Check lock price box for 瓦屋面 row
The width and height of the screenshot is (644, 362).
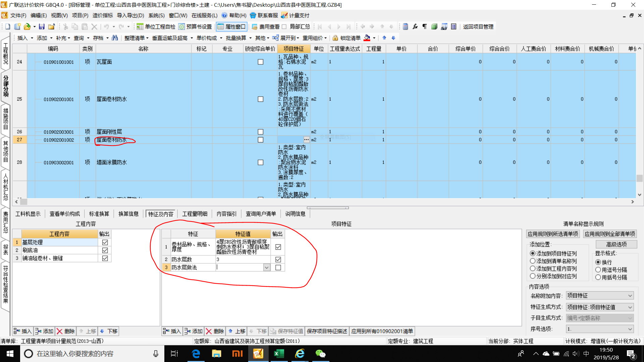(x=260, y=62)
